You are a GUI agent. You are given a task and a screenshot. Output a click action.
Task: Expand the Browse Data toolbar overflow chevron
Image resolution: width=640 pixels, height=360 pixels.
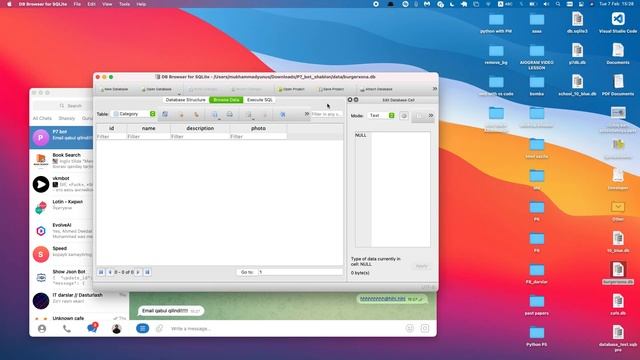coord(307,114)
